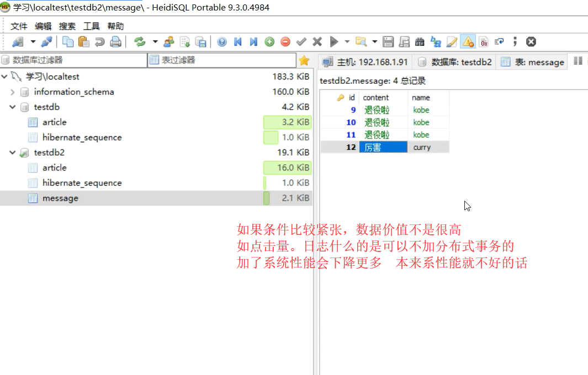Select the curry name cell
The image size is (588, 375).
(x=428, y=147)
